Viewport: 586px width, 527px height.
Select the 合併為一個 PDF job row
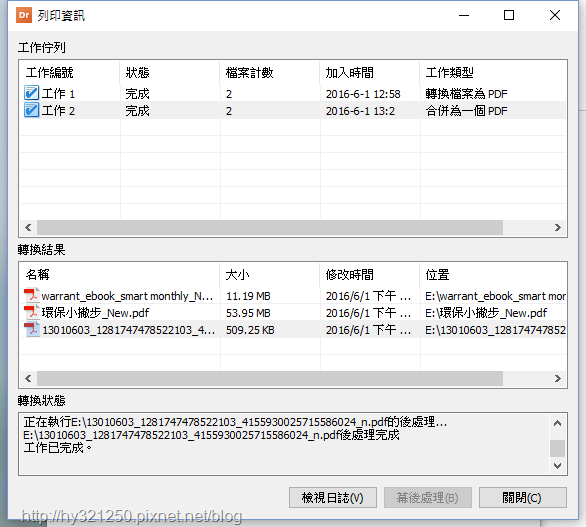tap(293, 110)
